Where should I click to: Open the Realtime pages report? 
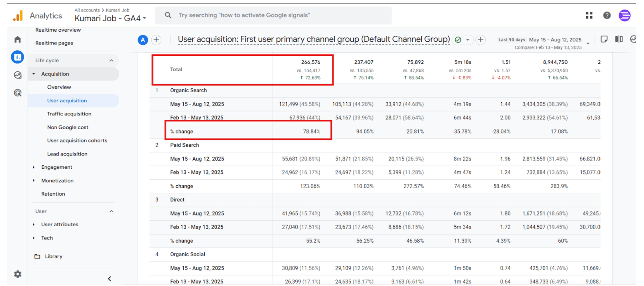(x=54, y=43)
